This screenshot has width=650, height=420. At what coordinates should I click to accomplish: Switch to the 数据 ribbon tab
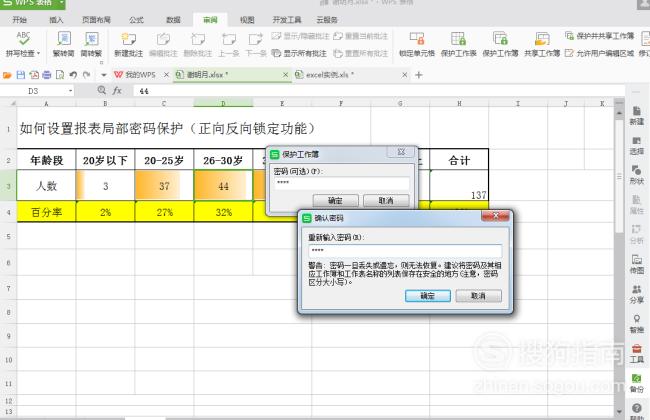pos(173,20)
